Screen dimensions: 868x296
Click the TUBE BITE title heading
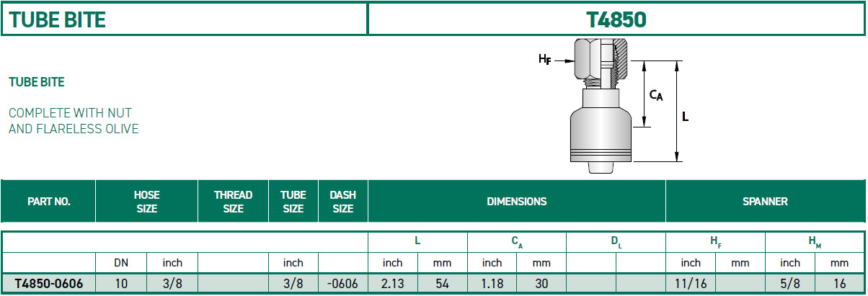[x=57, y=19]
